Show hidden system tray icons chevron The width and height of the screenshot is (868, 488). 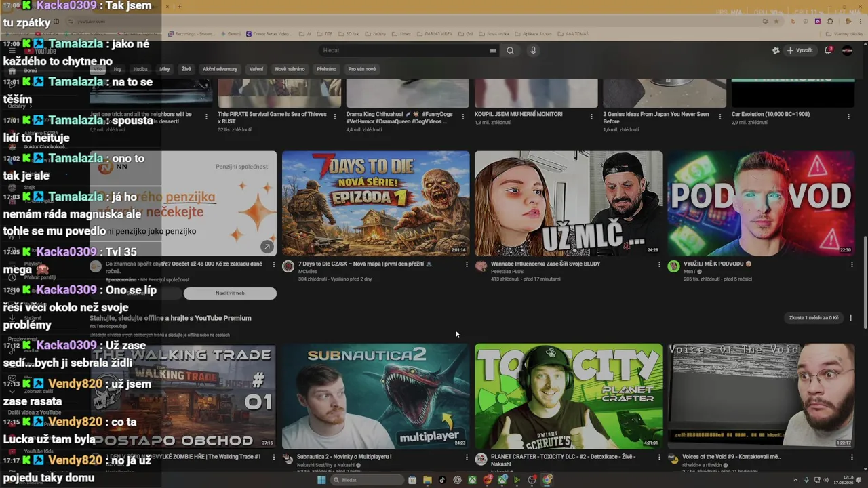pos(797,480)
